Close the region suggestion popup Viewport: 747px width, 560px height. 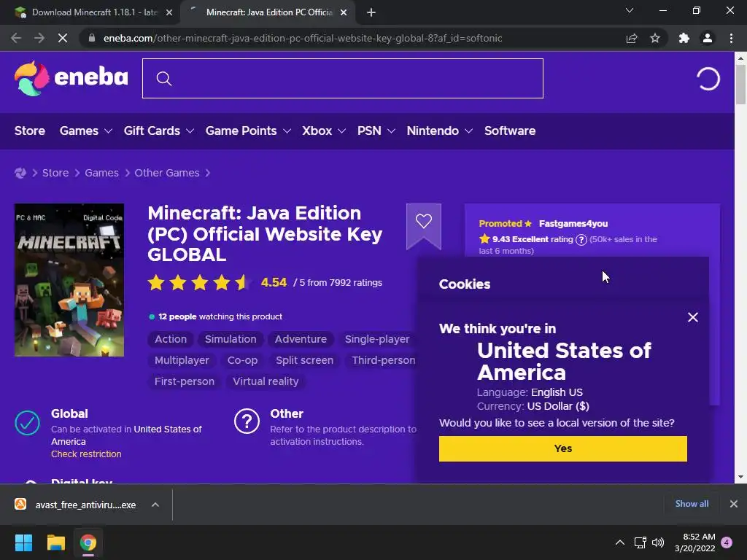click(x=693, y=317)
